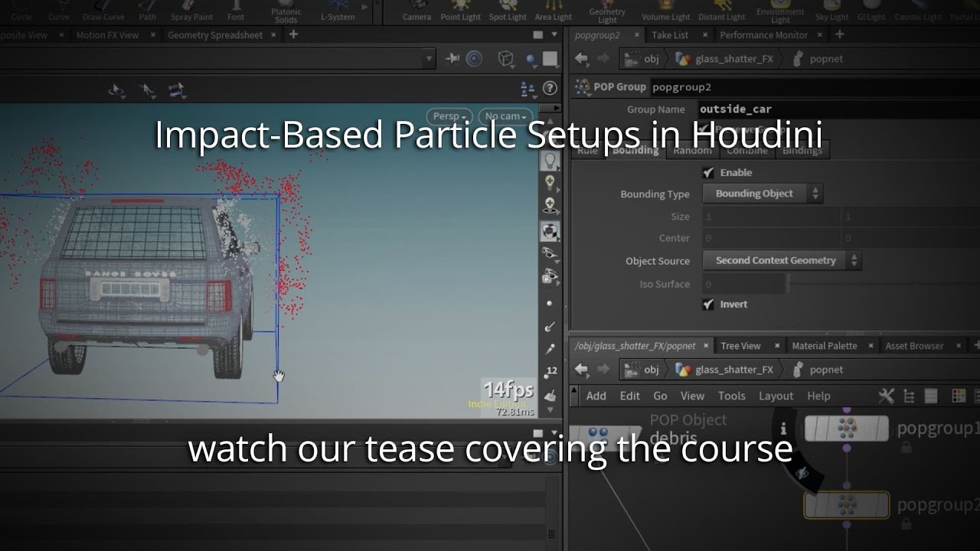Click the info 'i' icon beside popgroup1 node

(783, 429)
